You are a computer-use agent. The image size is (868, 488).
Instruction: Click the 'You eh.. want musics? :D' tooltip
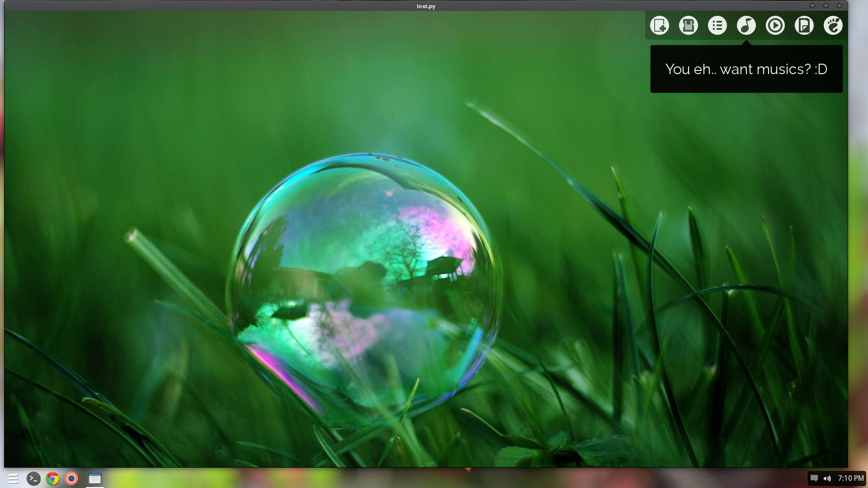pyautogui.click(x=746, y=69)
